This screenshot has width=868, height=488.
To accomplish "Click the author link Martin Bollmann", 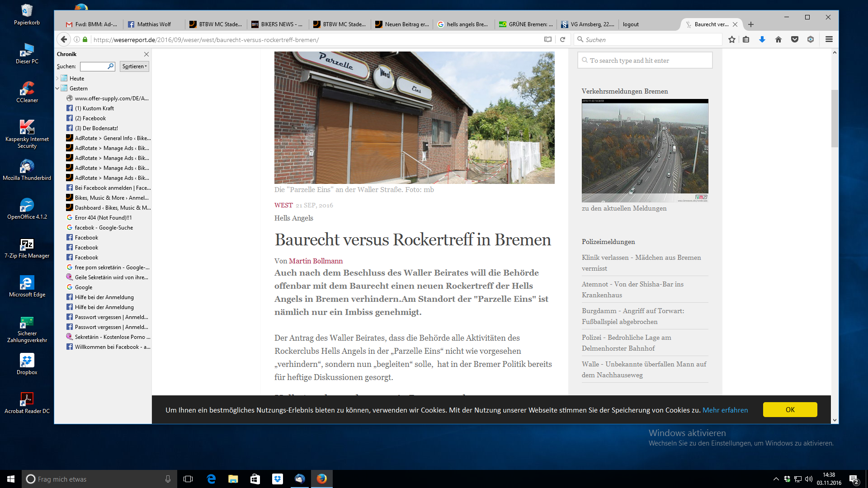I will [x=316, y=261].
